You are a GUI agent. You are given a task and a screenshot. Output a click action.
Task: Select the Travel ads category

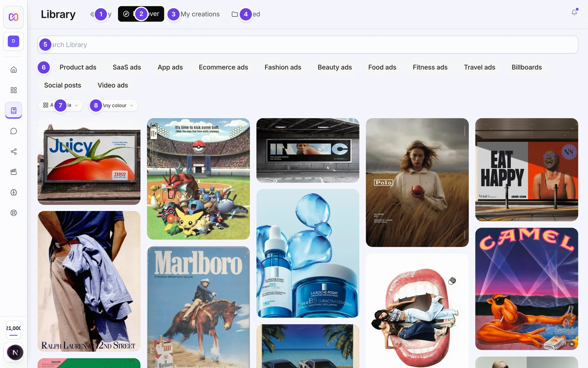coord(479,67)
